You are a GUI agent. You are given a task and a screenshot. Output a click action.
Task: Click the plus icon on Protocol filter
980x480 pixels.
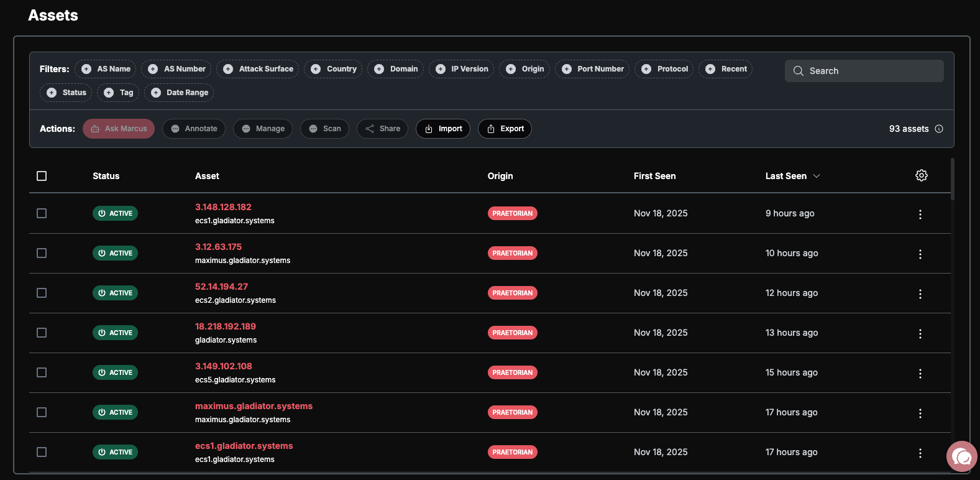pos(646,69)
